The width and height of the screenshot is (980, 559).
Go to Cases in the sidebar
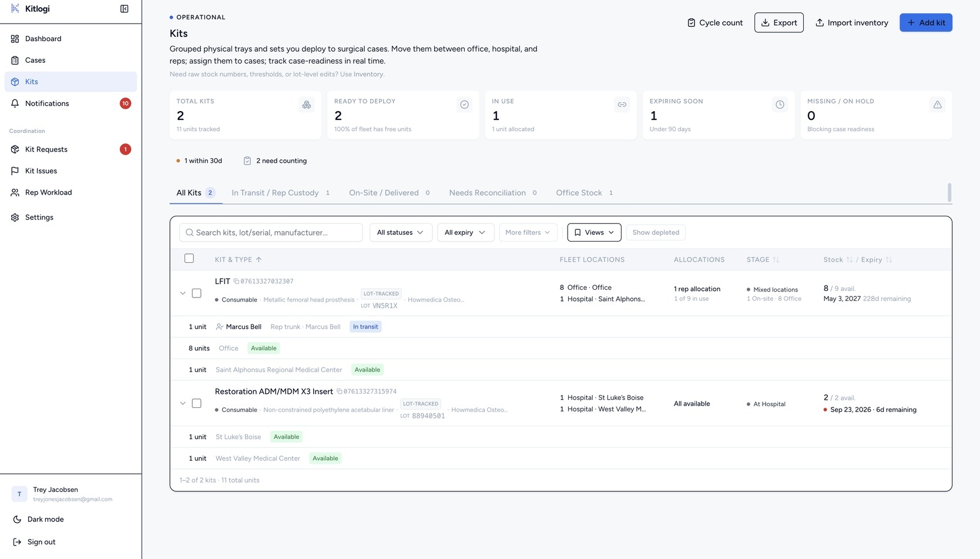(71, 60)
